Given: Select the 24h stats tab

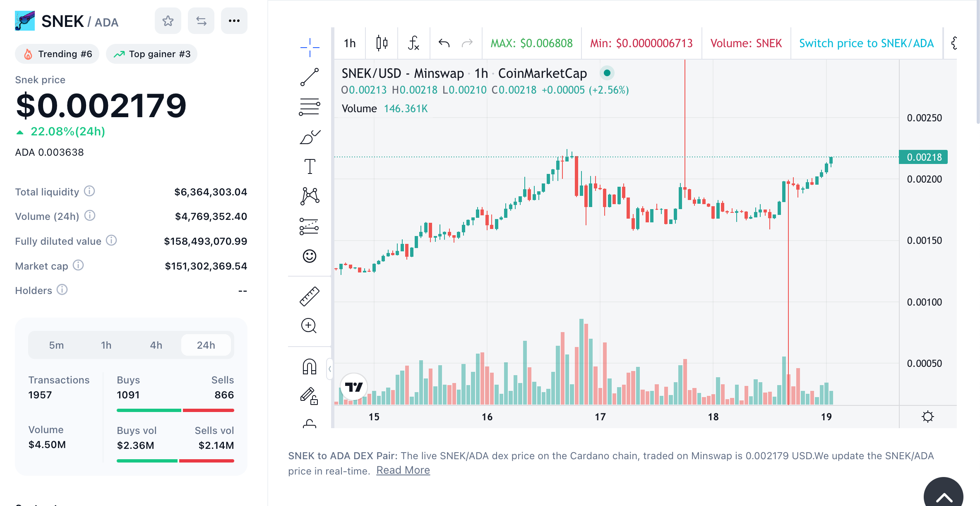Looking at the screenshot, I should [206, 345].
